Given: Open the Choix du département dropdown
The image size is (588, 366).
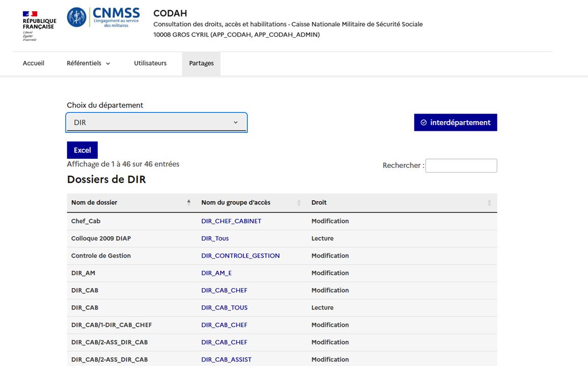Looking at the screenshot, I should (156, 122).
